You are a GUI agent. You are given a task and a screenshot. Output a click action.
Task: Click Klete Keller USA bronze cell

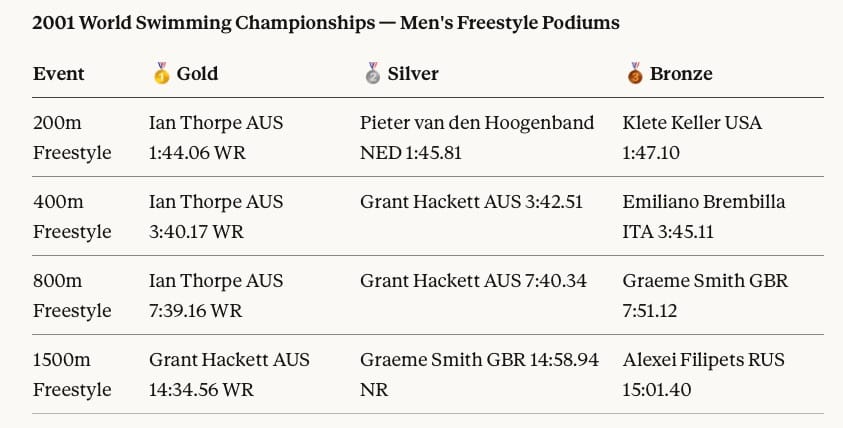point(692,137)
